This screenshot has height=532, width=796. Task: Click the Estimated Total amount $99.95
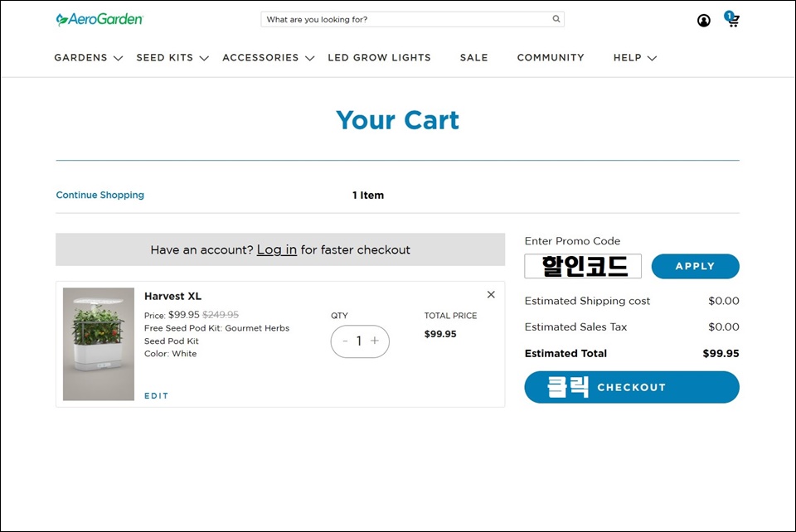click(x=721, y=354)
